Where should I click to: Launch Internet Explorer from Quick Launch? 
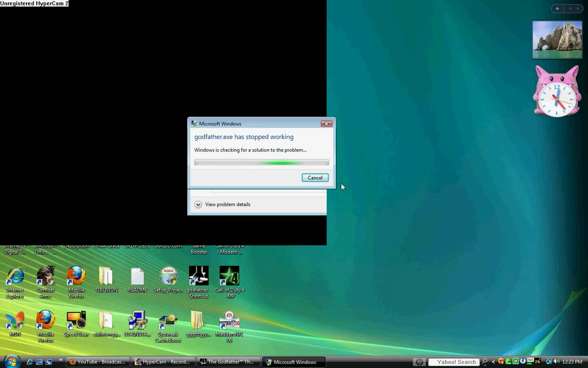tap(30, 362)
